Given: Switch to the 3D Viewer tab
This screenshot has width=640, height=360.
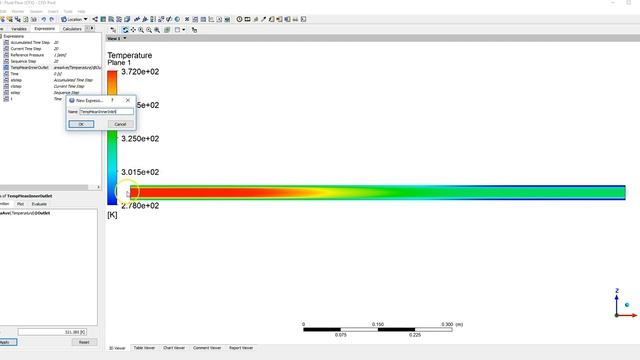Looking at the screenshot, I should (x=117, y=348).
